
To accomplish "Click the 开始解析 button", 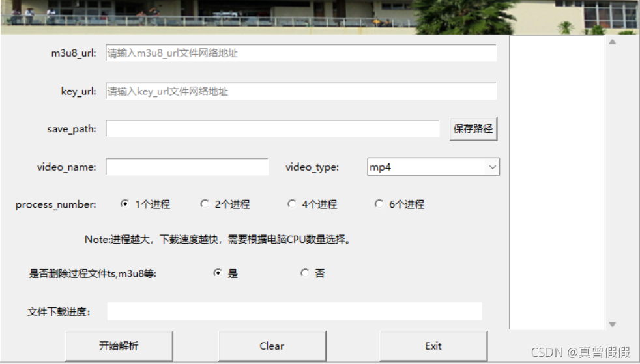I will [x=119, y=346].
